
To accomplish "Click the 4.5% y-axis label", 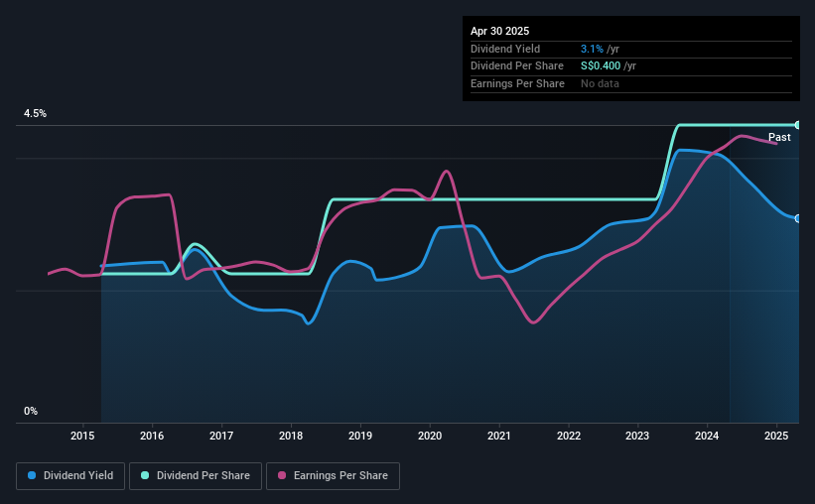I will coord(36,113).
